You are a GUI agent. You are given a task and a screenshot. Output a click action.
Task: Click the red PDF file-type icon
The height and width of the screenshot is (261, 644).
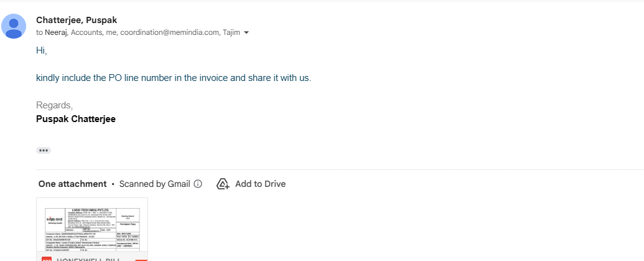click(47, 259)
